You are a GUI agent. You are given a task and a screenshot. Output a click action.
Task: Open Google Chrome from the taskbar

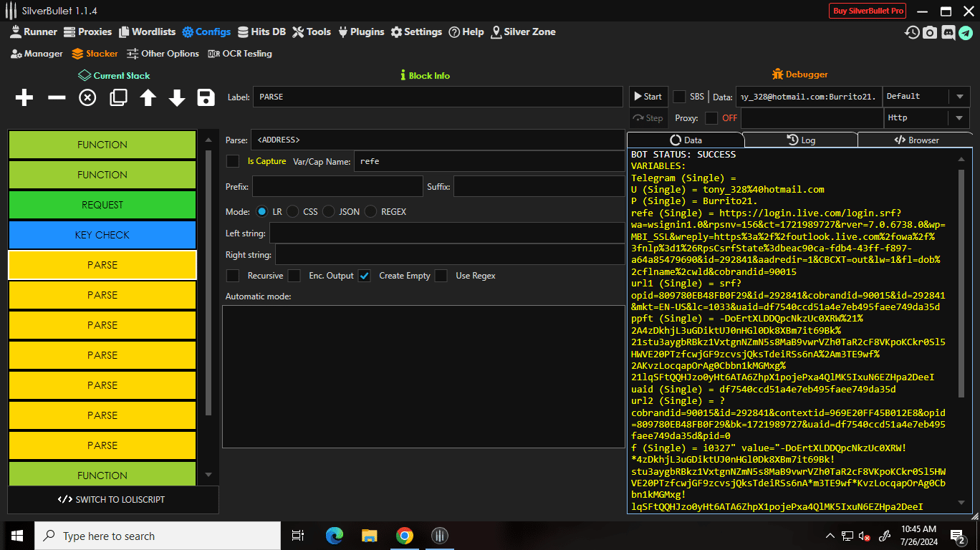[x=405, y=536]
